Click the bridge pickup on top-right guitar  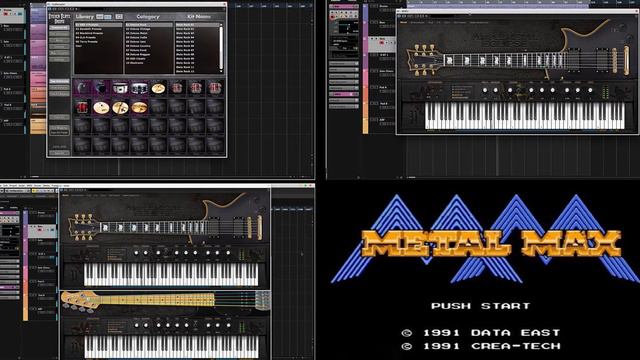[x=602, y=60]
